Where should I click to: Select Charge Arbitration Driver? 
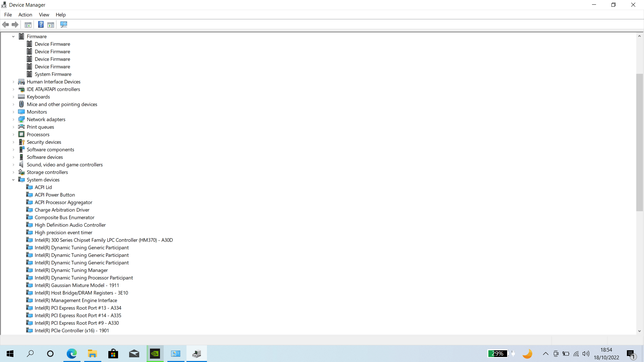click(62, 210)
